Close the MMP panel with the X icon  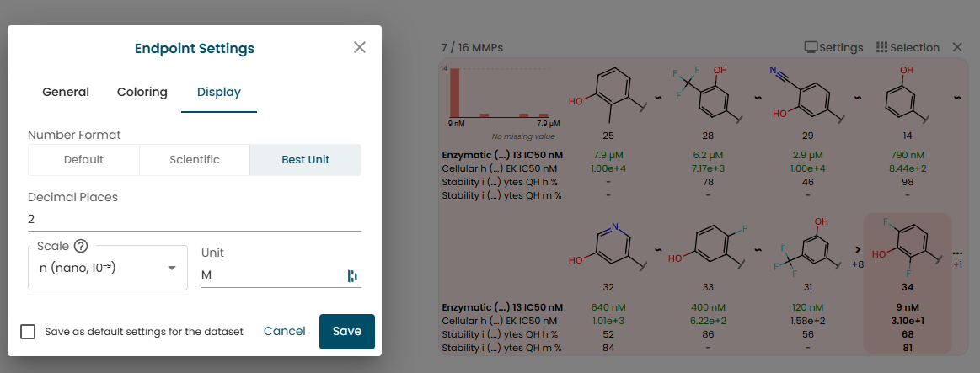(x=957, y=47)
